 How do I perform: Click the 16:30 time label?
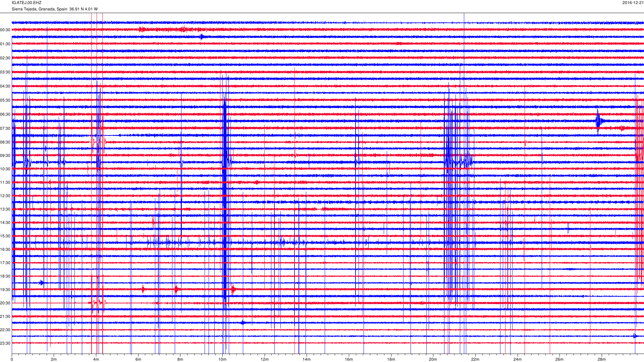pos(5,249)
